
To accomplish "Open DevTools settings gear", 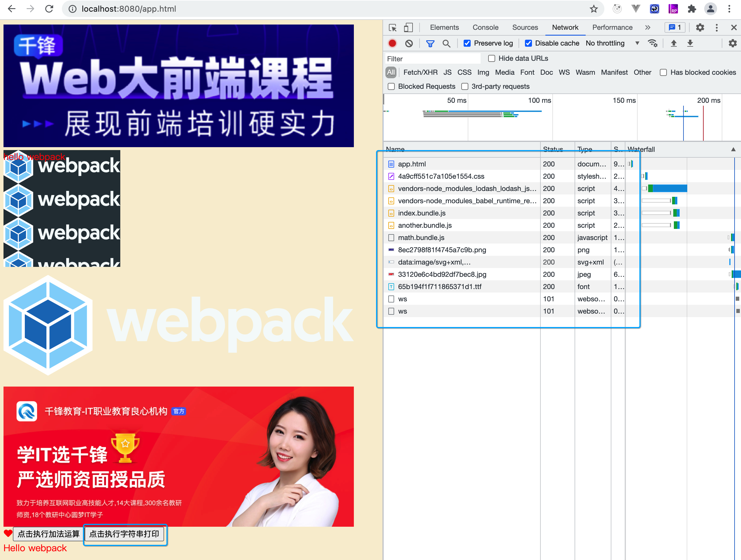I will tap(700, 27).
